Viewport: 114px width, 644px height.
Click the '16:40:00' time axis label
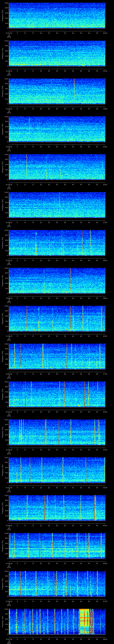[x=9, y=374]
